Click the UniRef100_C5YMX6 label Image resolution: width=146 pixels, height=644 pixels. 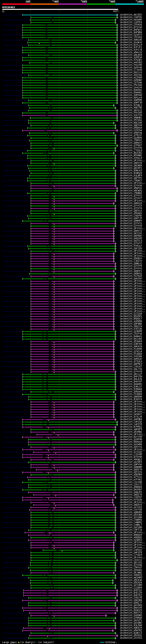click(131, 25)
